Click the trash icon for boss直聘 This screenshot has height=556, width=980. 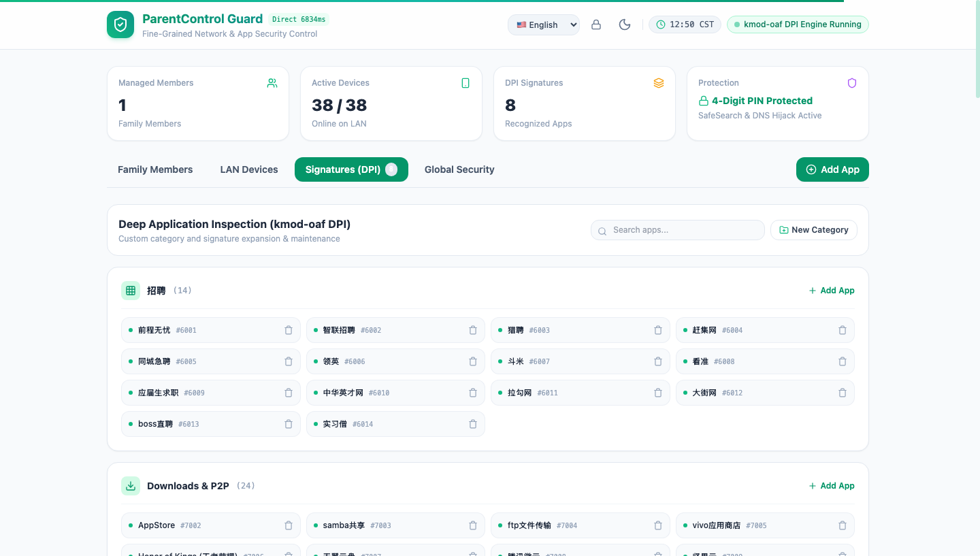289,424
